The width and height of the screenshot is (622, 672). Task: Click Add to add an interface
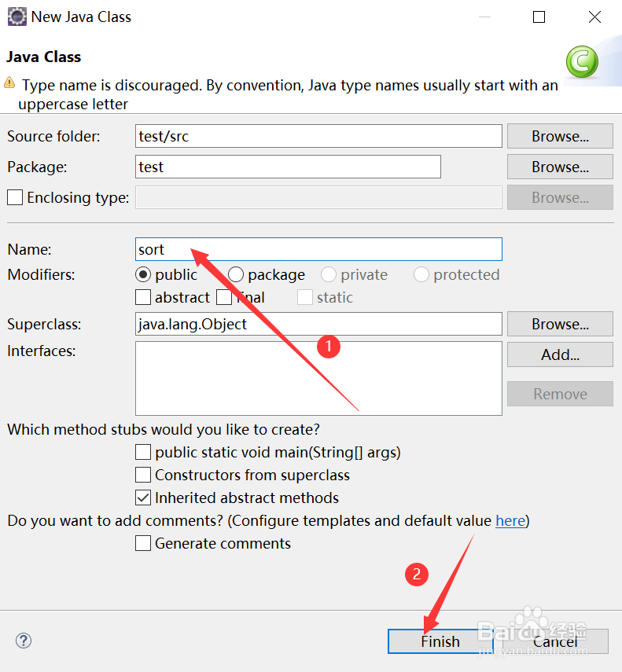pos(560,354)
